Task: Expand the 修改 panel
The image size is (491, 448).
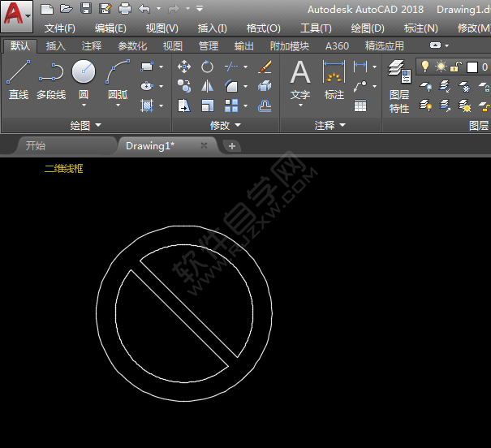Action: coord(226,125)
